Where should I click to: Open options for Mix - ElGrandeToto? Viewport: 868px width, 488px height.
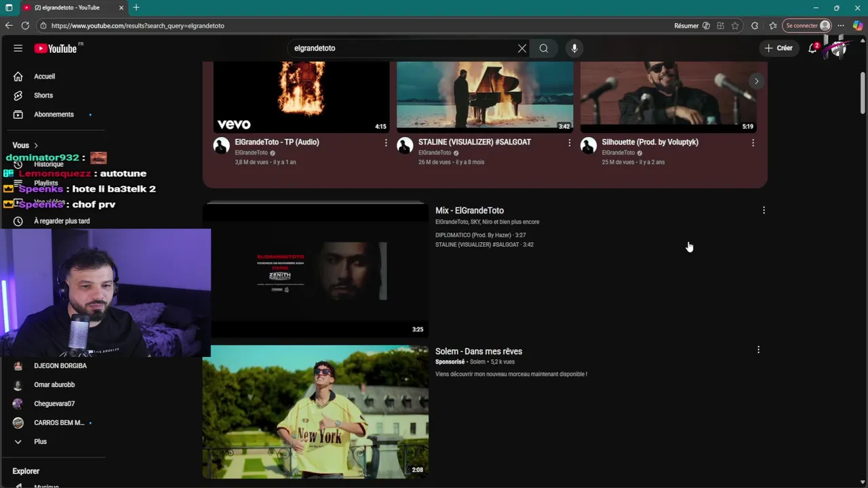(764, 211)
